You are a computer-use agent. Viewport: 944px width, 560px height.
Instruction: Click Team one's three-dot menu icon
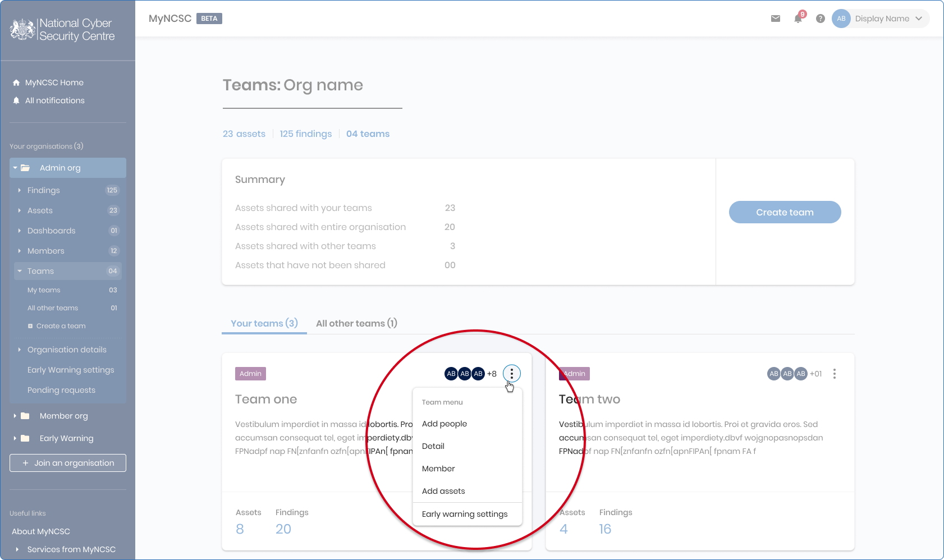(x=511, y=374)
